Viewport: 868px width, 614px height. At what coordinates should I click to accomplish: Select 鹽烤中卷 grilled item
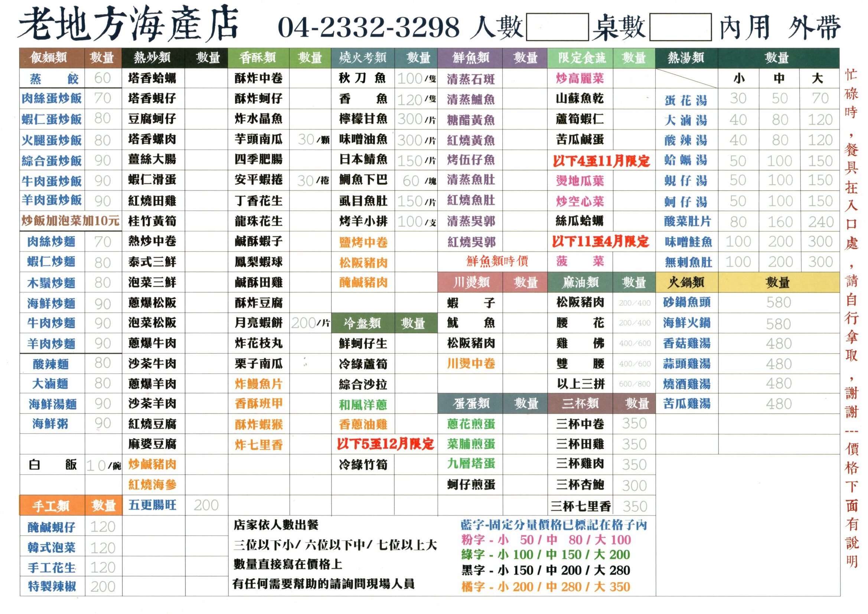pyautogui.click(x=363, y=242)
